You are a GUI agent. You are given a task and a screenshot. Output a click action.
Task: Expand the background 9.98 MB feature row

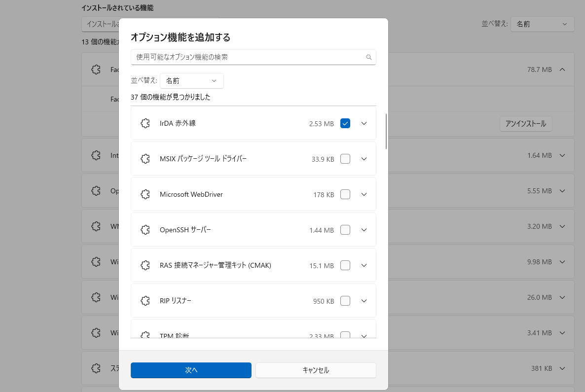click(x=562, y=261)
